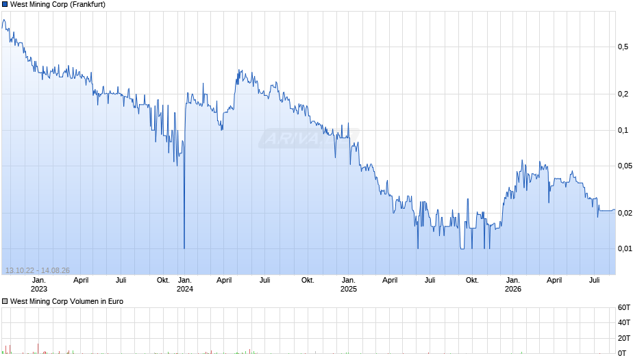This screenshot has width=644, height=360.
Task: Click the 0,05 price axis label
Action: click(625, 166)
